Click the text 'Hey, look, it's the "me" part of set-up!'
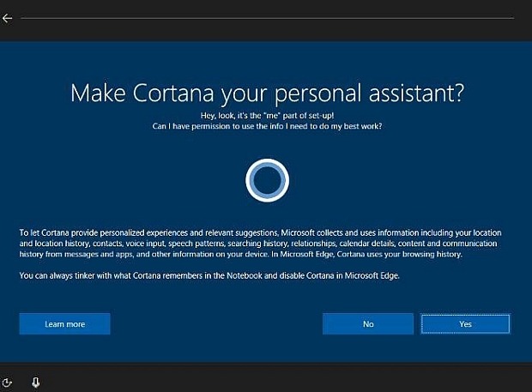This screenshot has width=532, height=392. pyautogui.click(x=268, y=116)
